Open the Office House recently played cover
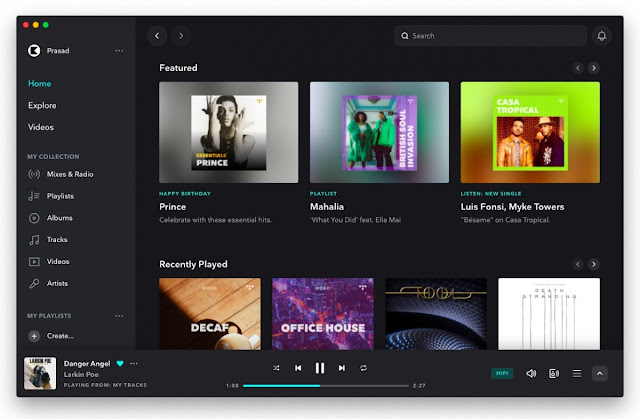 323,314
